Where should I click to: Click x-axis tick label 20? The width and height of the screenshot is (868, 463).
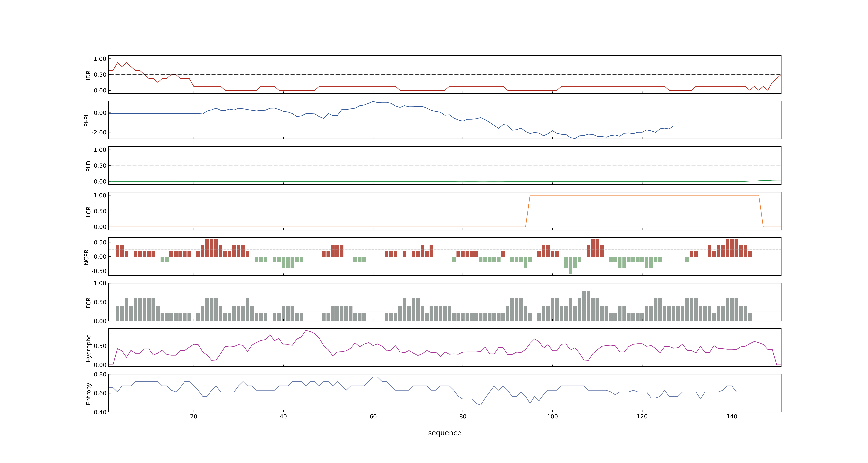[x=194, y=416]
